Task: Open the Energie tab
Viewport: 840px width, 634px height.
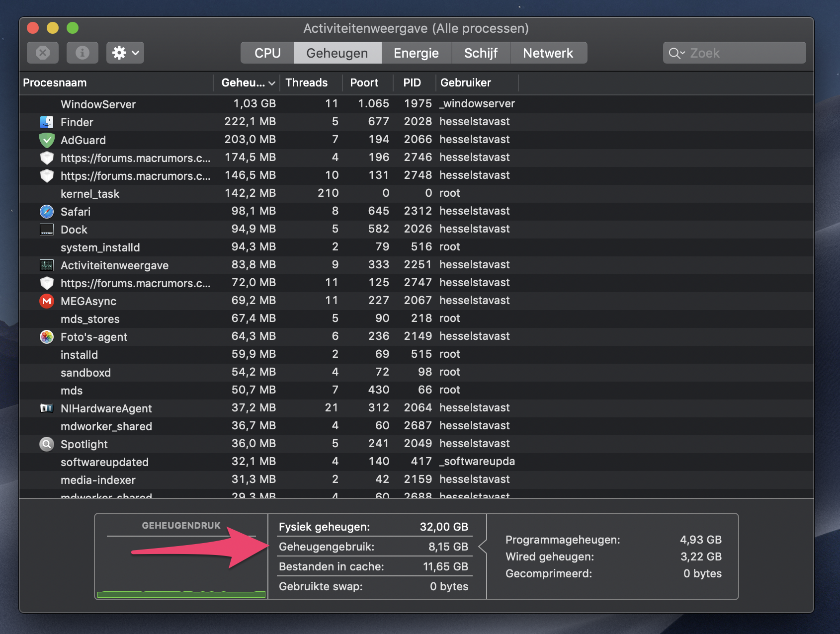Action: coord(417,53)
